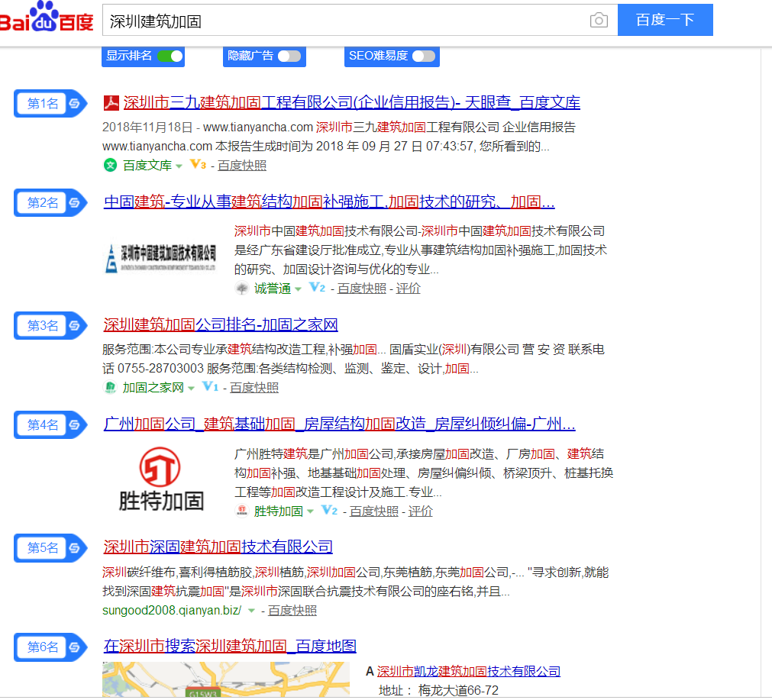Click small 胜特加固 site icon
Image resolution: width=772 pixels, height=700 pixels.
pyautogui.click(x=242, y=511)
